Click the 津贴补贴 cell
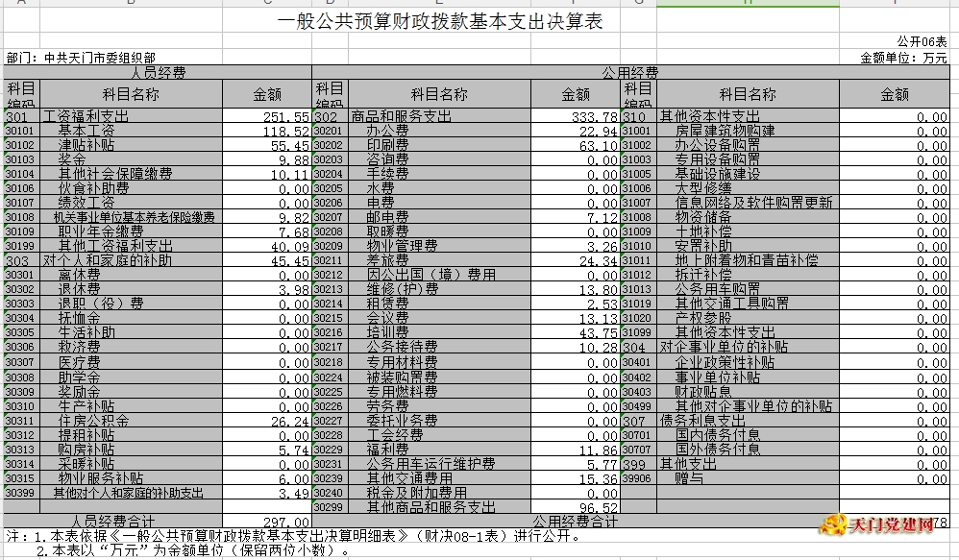The image size is (959, 560). click(x=132, y=145)
